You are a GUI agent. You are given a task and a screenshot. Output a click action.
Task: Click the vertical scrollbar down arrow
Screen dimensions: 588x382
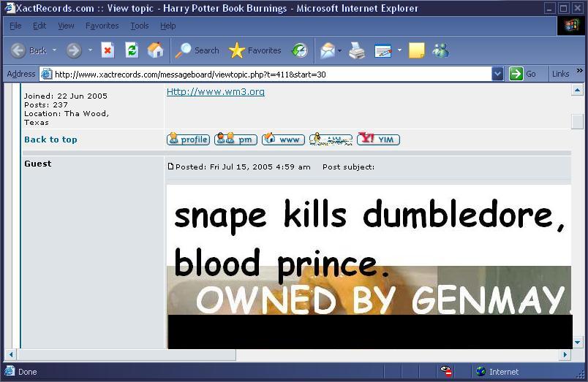point(577,343)
